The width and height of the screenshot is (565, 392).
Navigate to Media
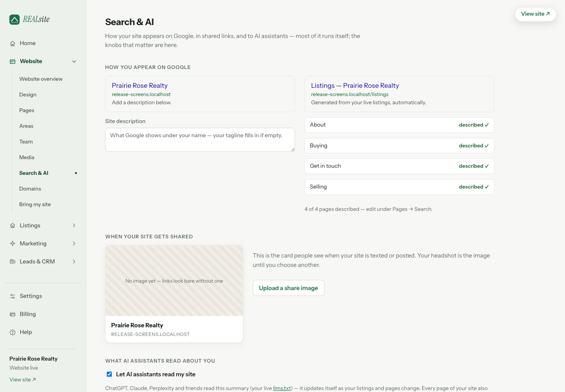pos(27,157)
